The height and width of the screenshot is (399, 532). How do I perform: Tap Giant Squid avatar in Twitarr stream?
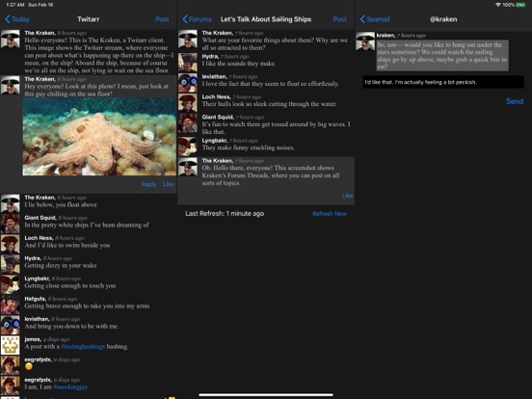(x=10, y=224)
